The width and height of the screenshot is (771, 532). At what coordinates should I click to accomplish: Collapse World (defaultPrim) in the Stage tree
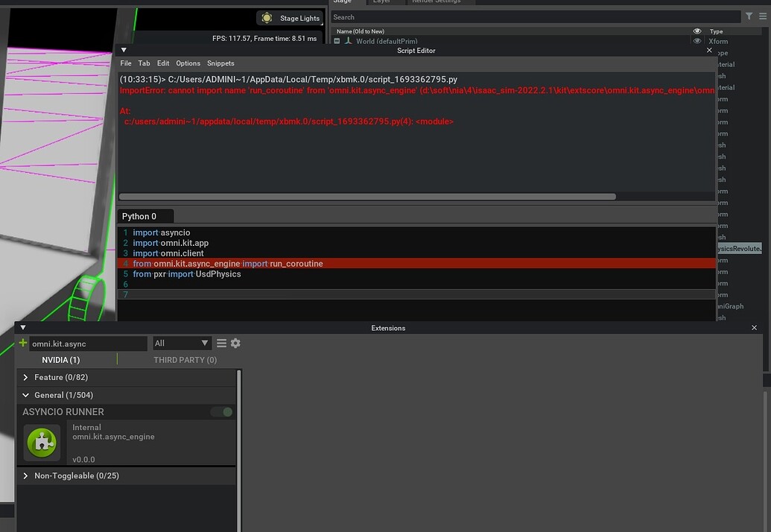coord(337,41)
